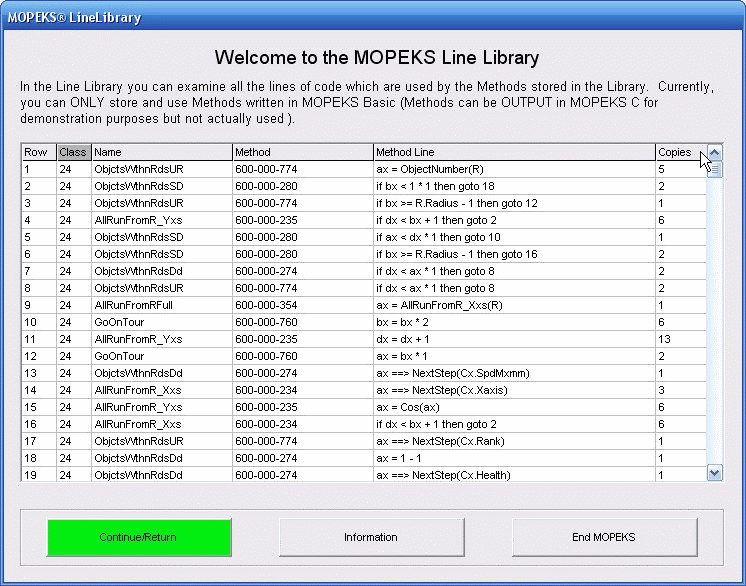Screen dimensions: 746x586
Task: Select 'if bx < 1 * 1 then goto 18'
Action: 514,186
